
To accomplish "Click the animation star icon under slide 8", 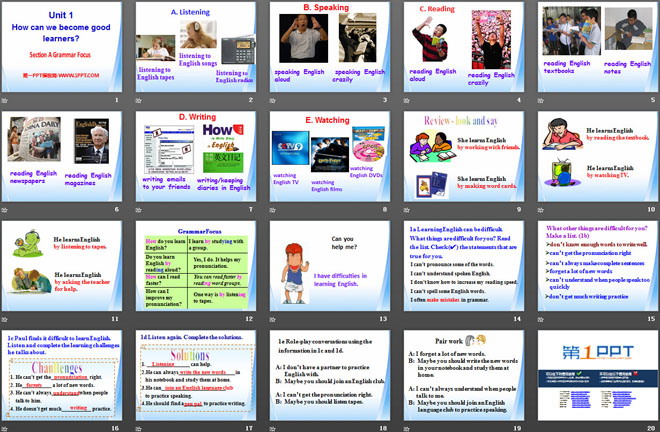I will pyautogui.click(x=272, y=210).
